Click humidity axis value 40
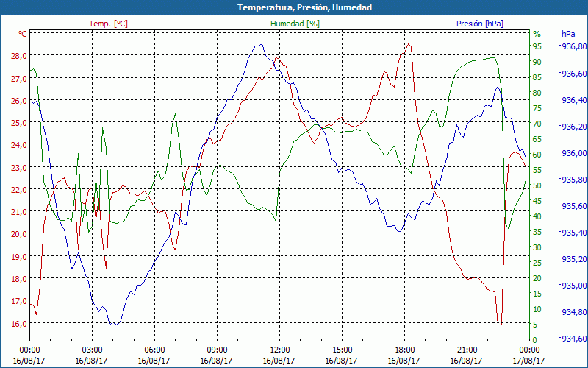The width and height of the screenshot is (588, 368). tap(537, 216)
